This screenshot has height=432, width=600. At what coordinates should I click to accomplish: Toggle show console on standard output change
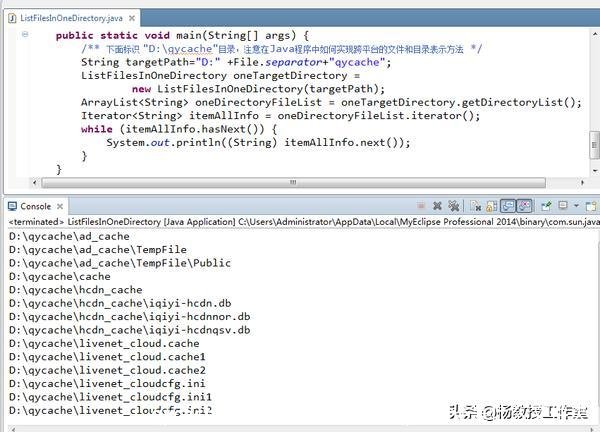[507, 206]
